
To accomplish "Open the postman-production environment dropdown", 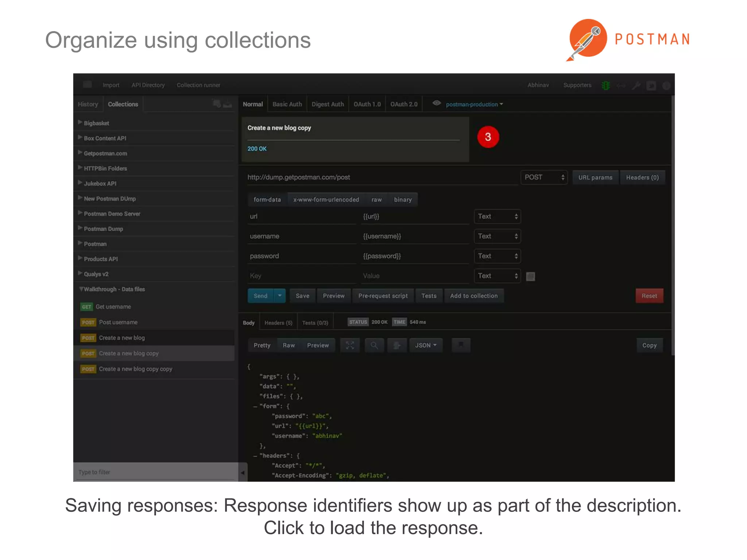I will (474, 104).
